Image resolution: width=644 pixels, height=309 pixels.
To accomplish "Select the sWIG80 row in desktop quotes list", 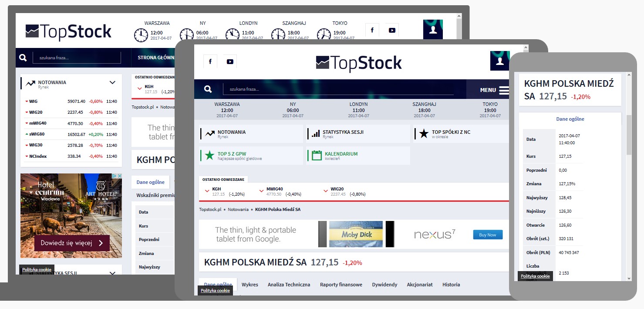I will 71,134.
